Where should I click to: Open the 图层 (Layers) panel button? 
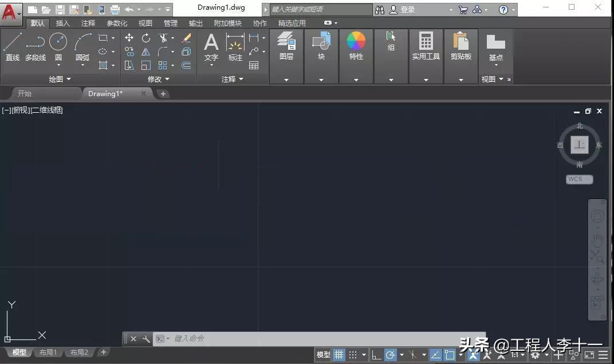click(286, 46)
